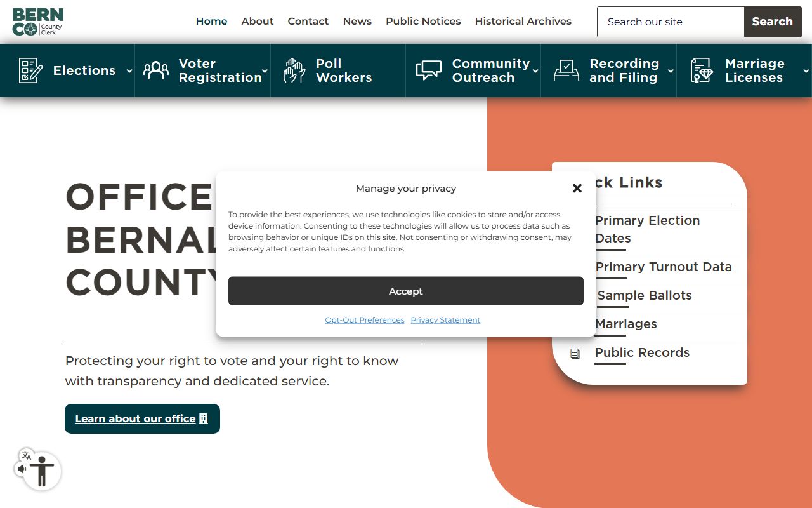
Task: Open the accessibility person icon widget
Action: coord(42,472)
